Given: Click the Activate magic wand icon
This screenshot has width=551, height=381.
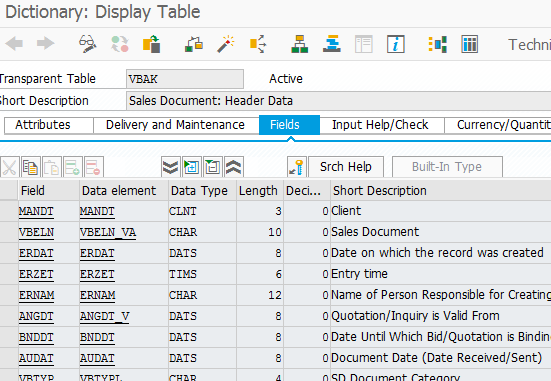Looking at the screenshot, I should [x=226, y=44].
